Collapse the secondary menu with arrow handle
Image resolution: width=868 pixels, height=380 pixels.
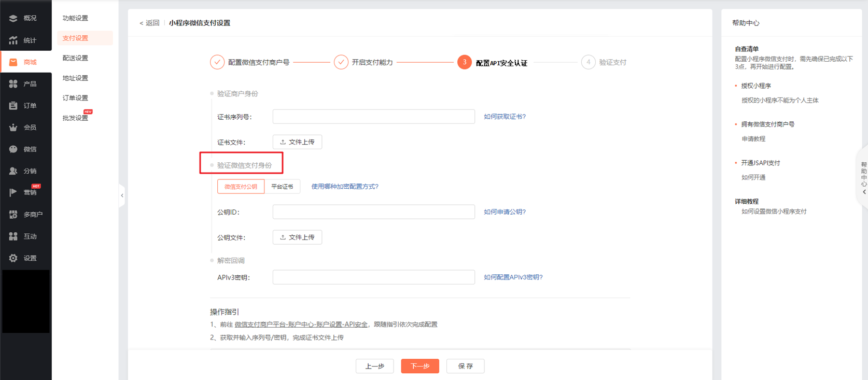click(x=122, y=195)
